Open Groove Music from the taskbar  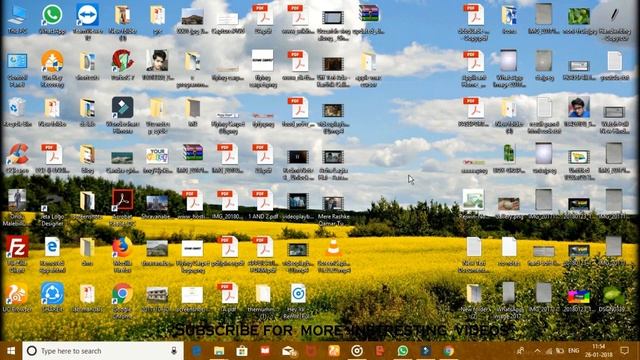(x=357, y=351)
